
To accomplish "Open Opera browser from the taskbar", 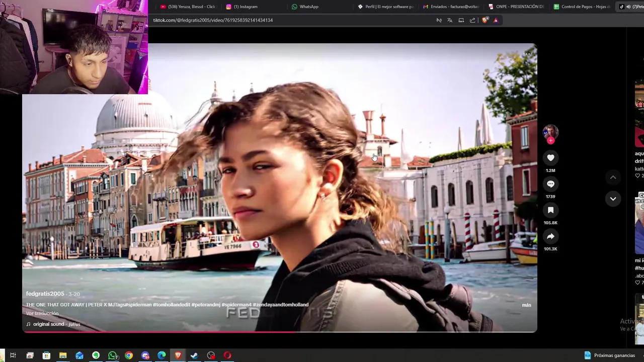I will pos(227,355).
